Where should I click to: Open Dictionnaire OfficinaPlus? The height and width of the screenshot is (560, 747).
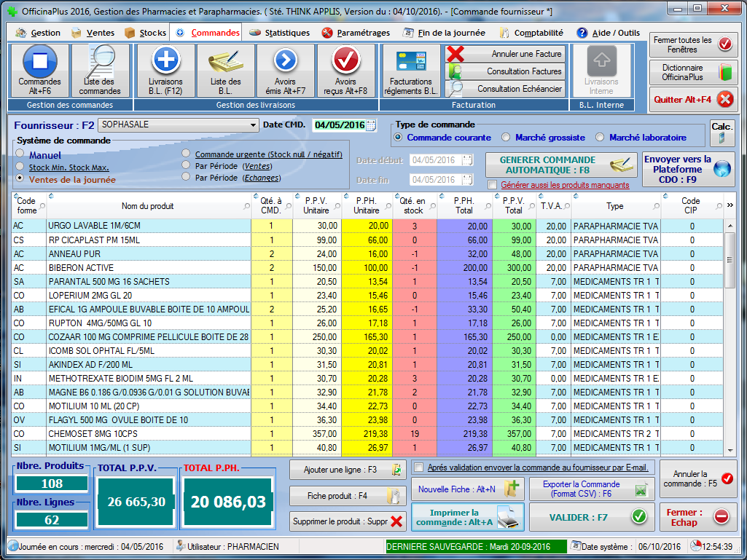click(692, 72)
